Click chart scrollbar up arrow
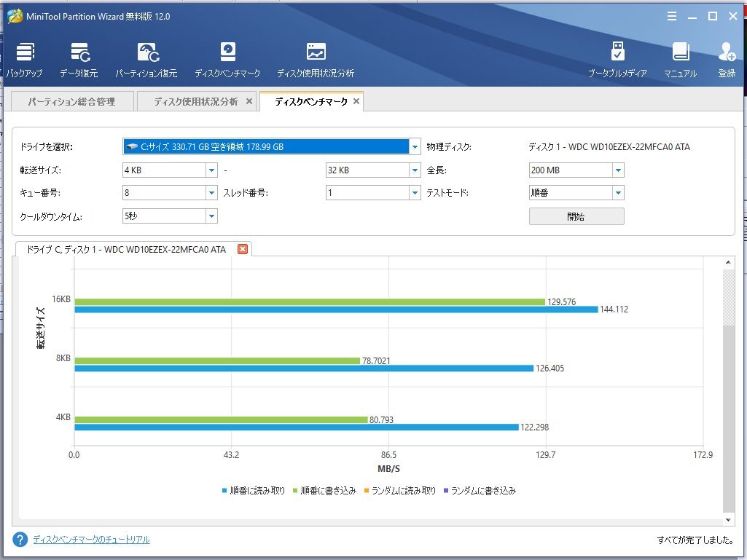The height and width of the screenshot is (560, 747). [x=729, y=262]
